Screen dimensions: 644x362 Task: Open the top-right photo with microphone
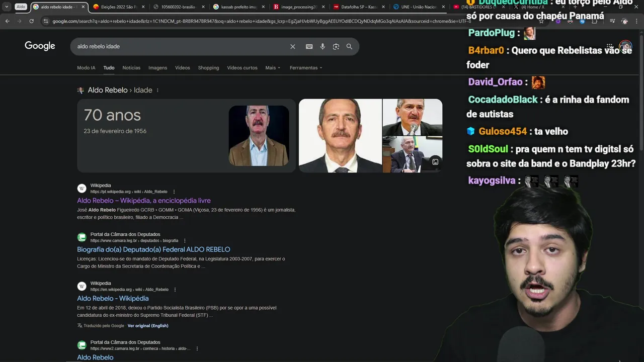point(413,117)
